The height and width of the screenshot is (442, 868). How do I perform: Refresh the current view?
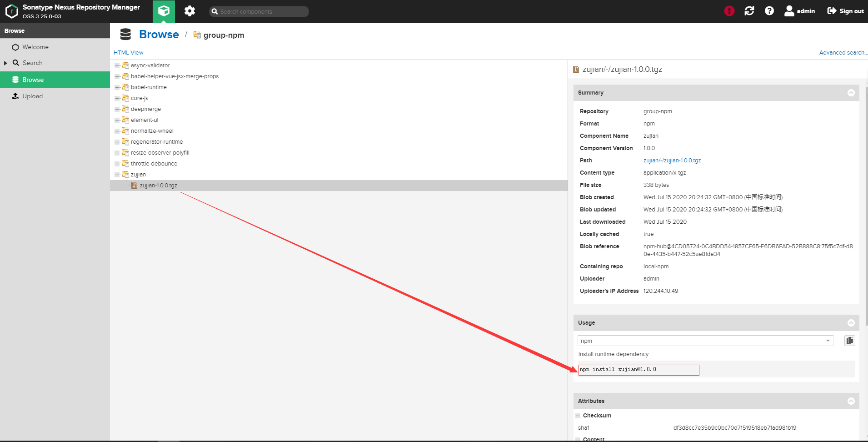749,11
